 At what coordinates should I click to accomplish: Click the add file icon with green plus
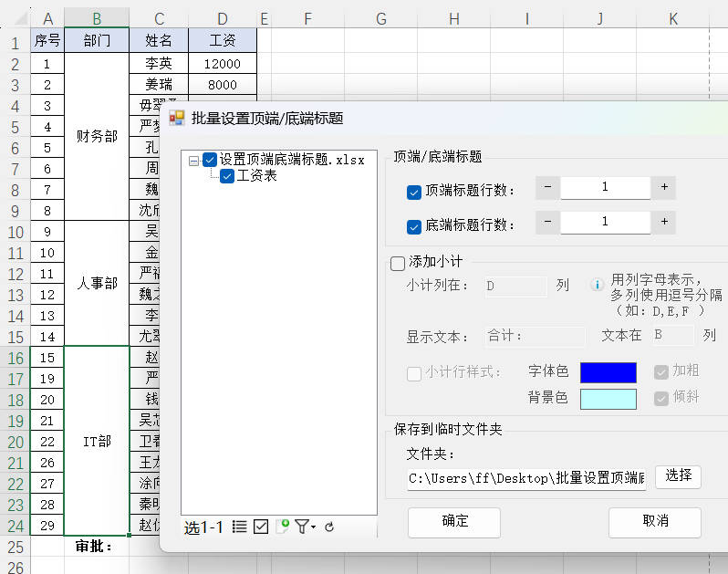pos(282,527)
